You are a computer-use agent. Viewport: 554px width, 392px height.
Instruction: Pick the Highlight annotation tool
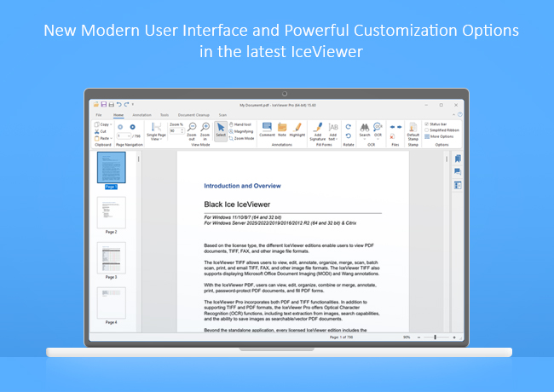point(297,130)
